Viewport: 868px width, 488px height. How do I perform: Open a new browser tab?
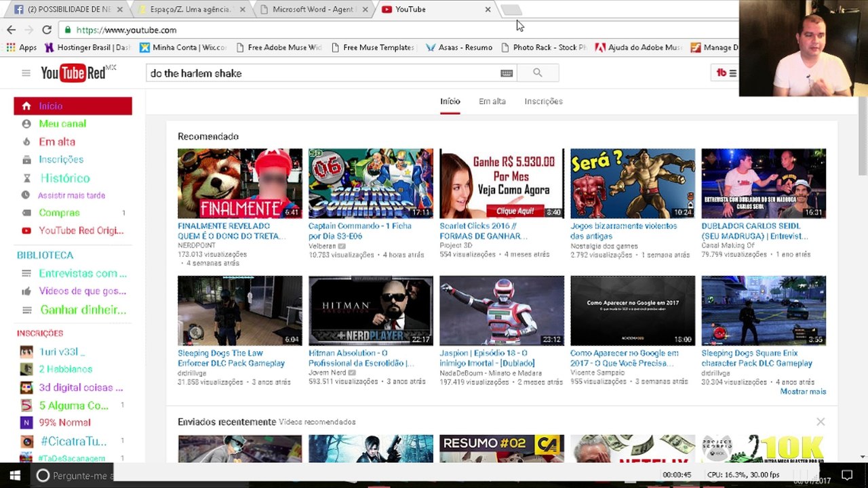pos(512,9)
